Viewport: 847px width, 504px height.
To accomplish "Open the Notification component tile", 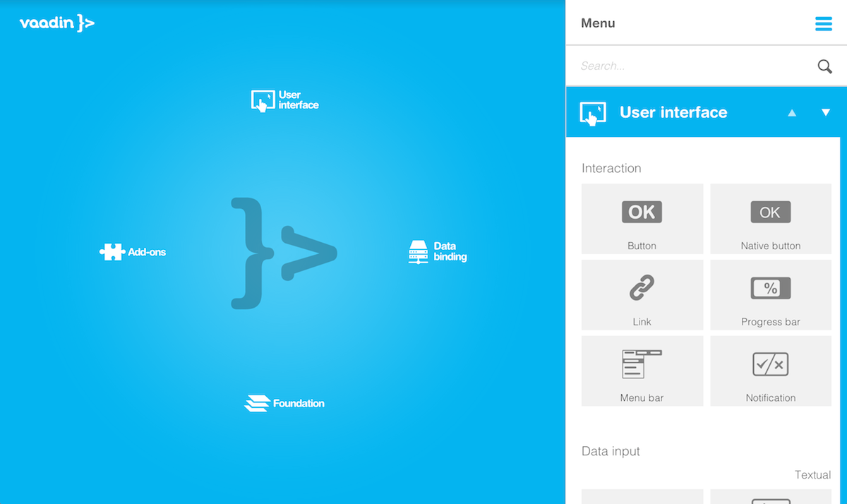I will pos(771,371).
